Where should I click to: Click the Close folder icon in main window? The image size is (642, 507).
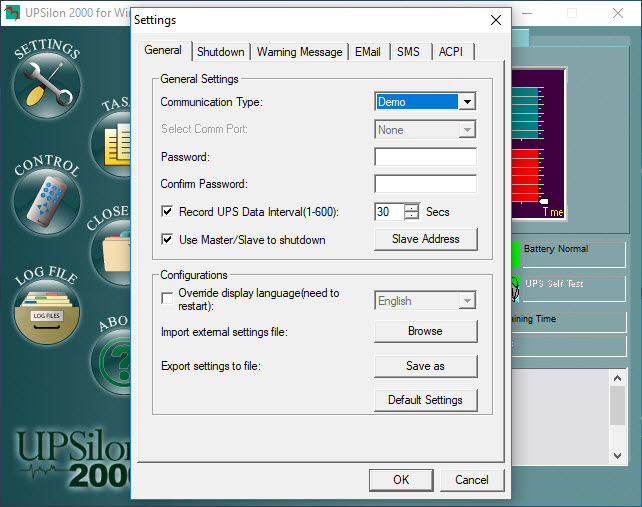[x=111, y=252]
